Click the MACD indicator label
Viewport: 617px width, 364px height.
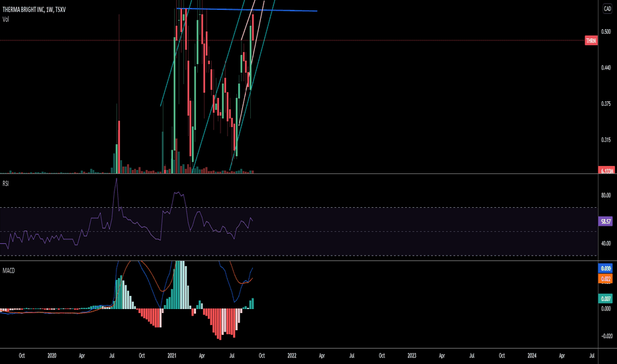pyautogui.click(x=8, y=270)
